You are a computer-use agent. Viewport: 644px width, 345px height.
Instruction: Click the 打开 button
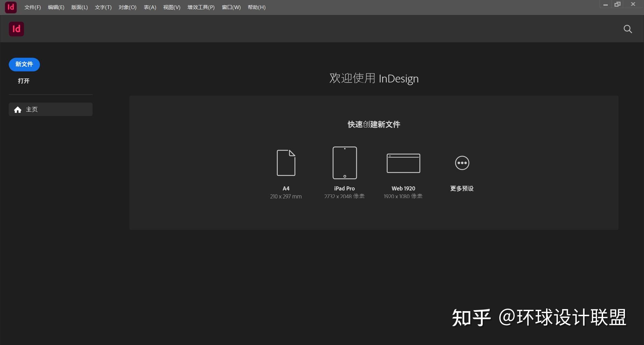coord(23,81)
